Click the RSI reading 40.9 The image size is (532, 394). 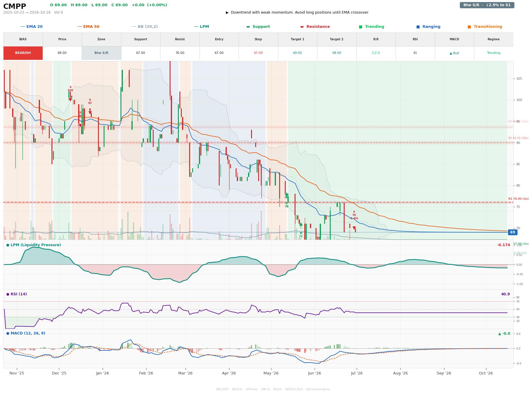pyautogui.click(x=505, y=294)
